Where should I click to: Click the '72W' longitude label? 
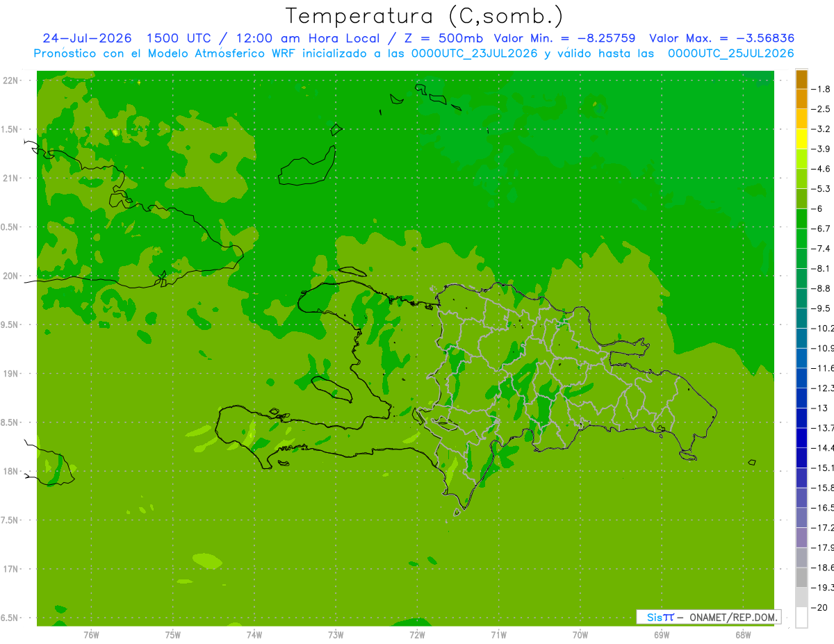[x=417, y=634]
